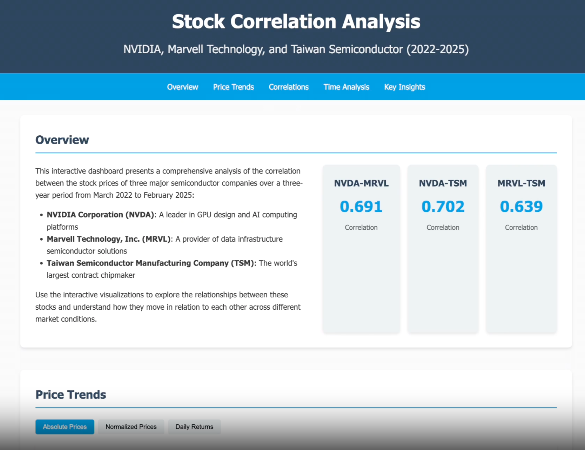585x450 pixels.
Task: Jump to Correlations section link
Action: pos(289,87)
